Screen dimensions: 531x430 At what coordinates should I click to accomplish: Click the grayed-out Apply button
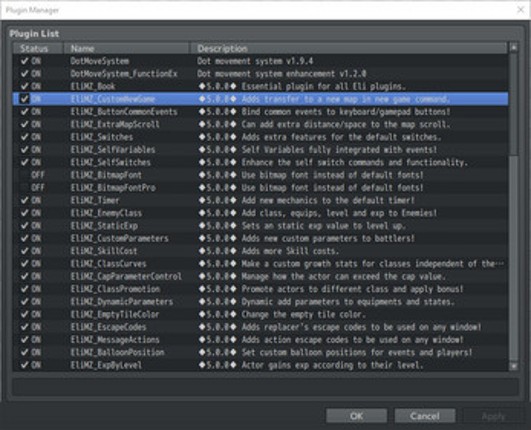click(493, 416)
